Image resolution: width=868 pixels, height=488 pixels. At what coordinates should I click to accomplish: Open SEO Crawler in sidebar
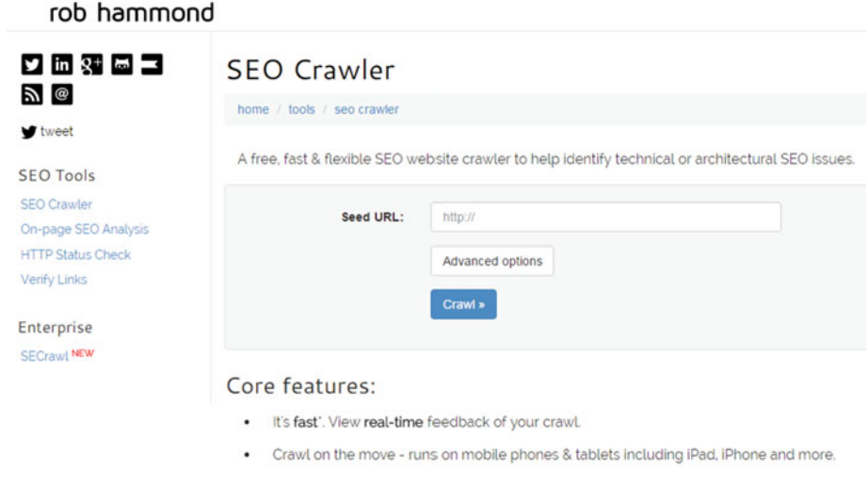[x=56, y=204]
